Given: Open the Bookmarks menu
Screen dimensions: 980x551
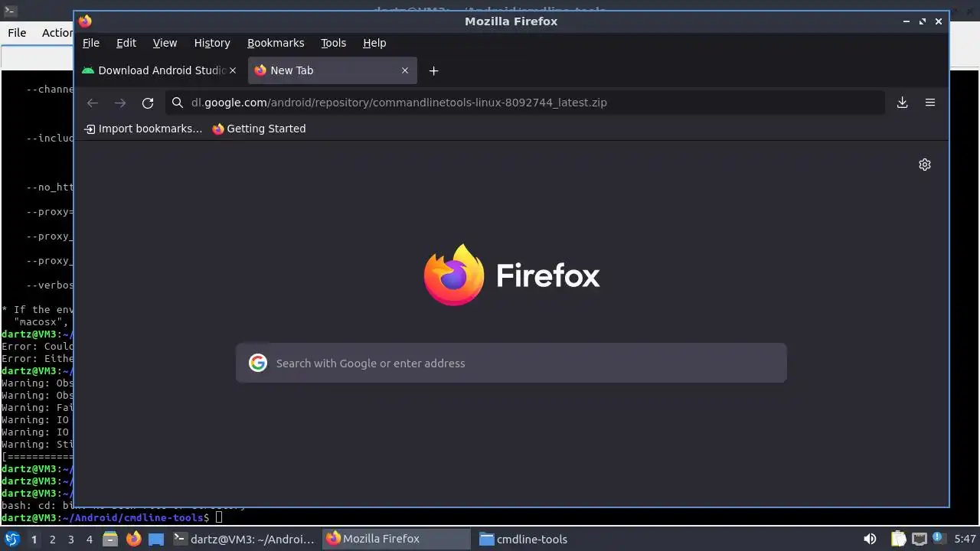Looking at the screenshot, I should (276, 43).
